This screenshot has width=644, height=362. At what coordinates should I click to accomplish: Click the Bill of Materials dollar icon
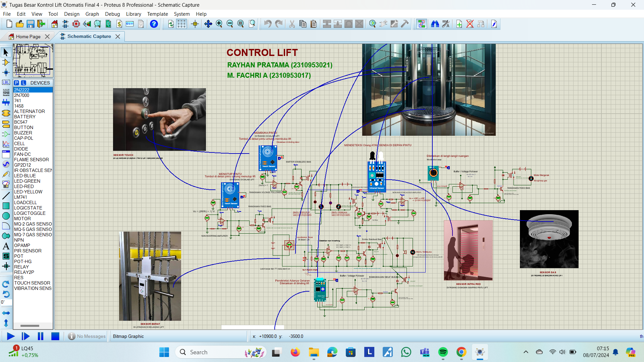119,24
